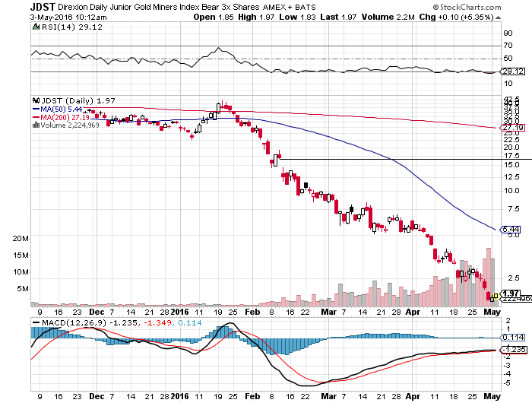This screenshot has width=532, height=403.
Task: Click the Open 1.85 value
Action: [214, 17]
